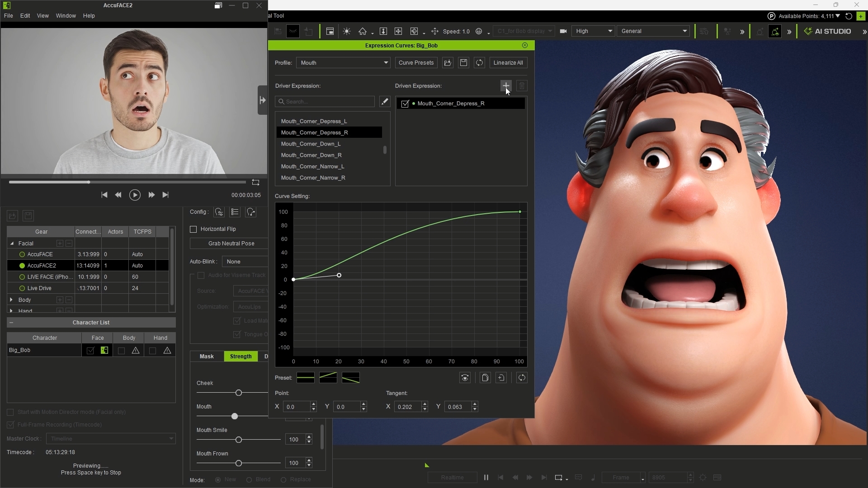Toggle Big_Bob Face checkbox
This screenshot has width=868, height=488.
tap(90, 350)
